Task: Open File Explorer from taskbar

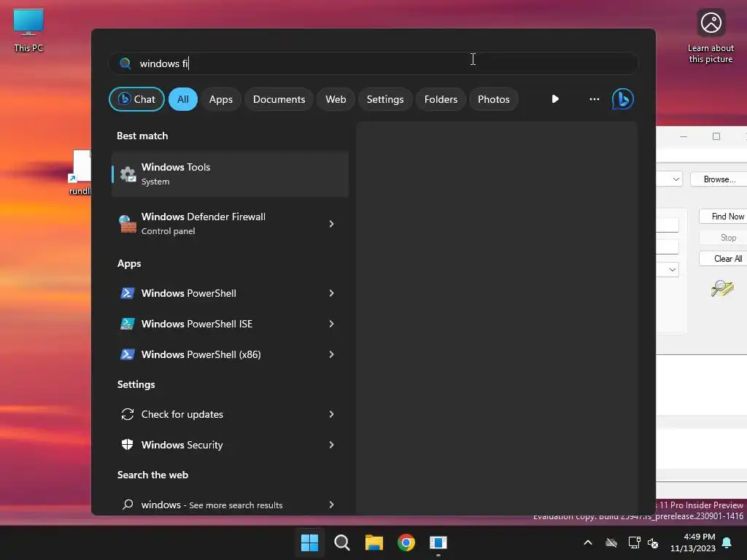Action: click(x=374, y=542)
